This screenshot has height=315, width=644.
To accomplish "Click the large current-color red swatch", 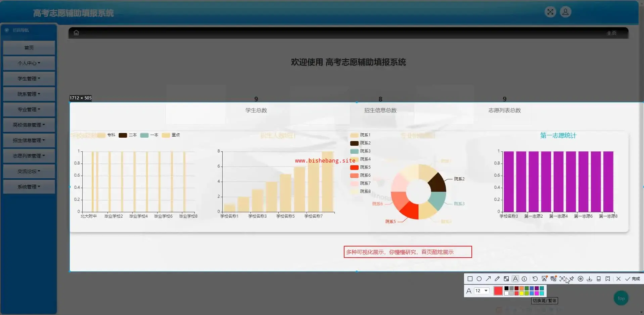I will pos(498,291).
